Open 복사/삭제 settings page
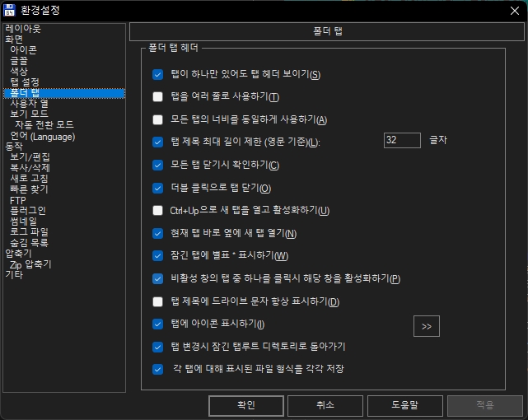 (30, 168)
